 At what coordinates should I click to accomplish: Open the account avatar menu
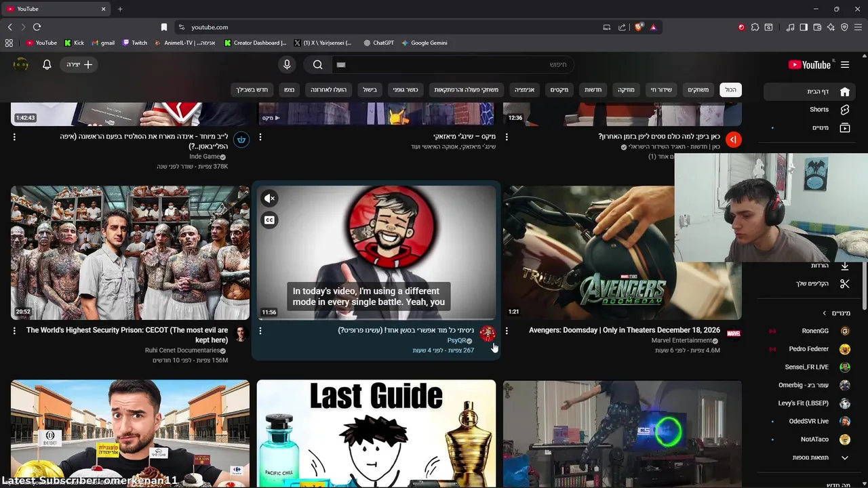pos(21,64)
